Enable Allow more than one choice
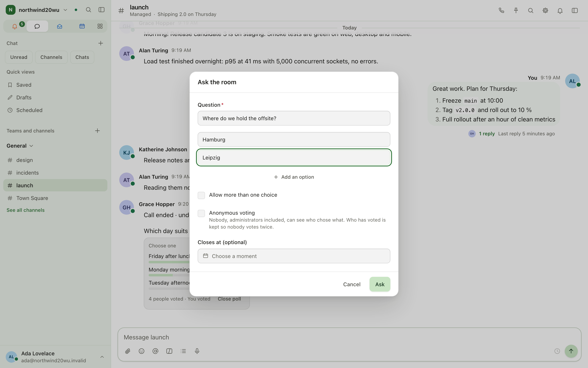 point(201,195)
